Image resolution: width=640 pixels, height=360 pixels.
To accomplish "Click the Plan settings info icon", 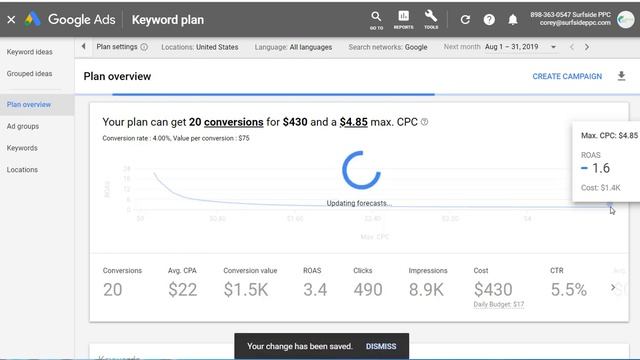I will 144,47.
